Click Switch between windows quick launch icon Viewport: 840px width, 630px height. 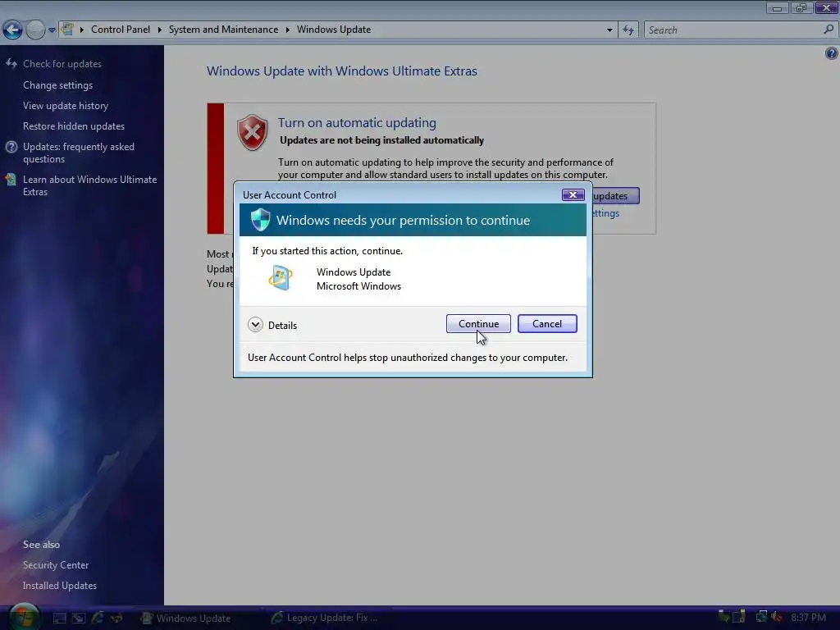point(79,619)
